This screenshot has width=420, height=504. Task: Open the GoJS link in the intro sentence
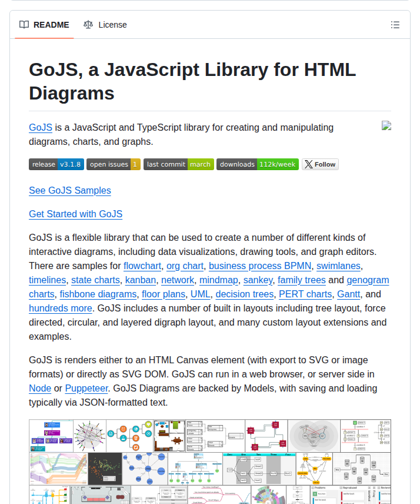[41, 127]
